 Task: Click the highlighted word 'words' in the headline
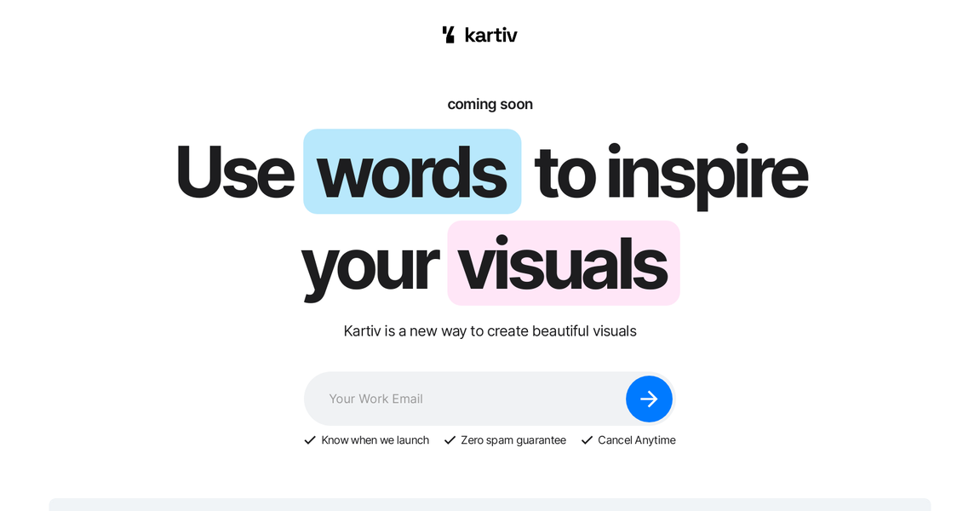coord(412,171)
